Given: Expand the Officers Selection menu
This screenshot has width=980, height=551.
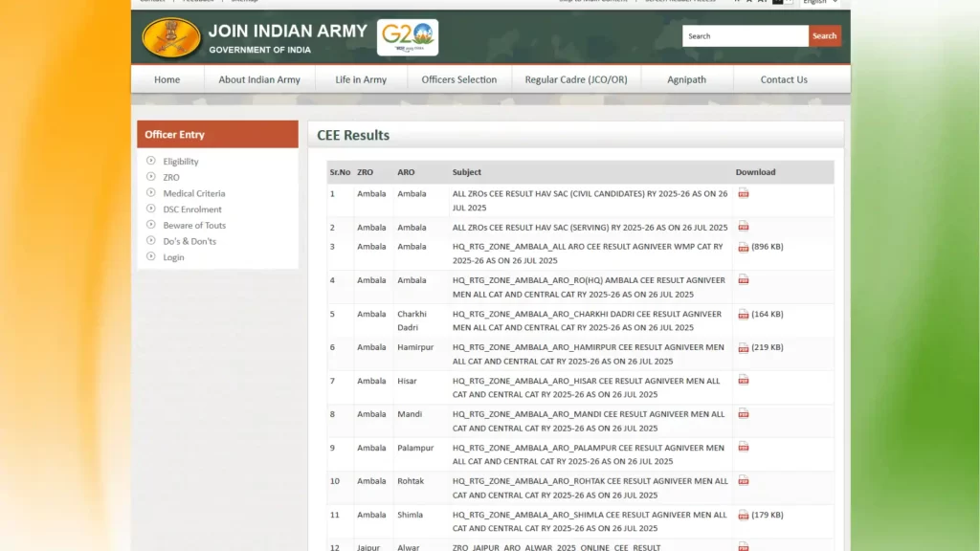Looking at the screenshot, I should point(459,79).
